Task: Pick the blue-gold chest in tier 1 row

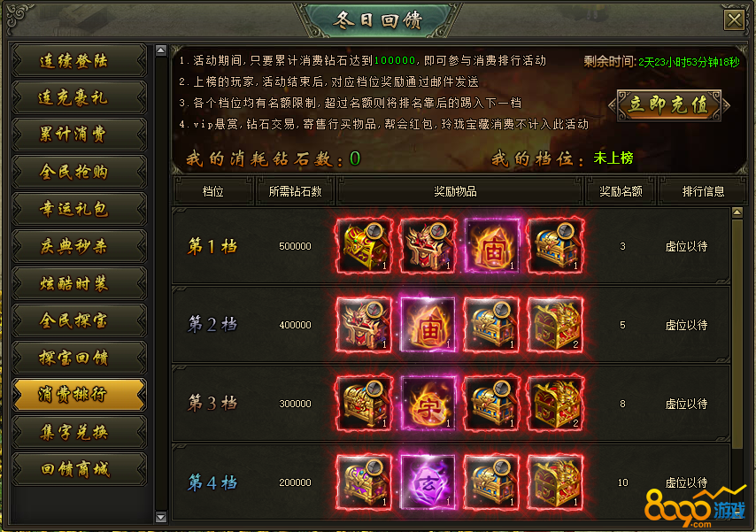Action: (555, 245)
